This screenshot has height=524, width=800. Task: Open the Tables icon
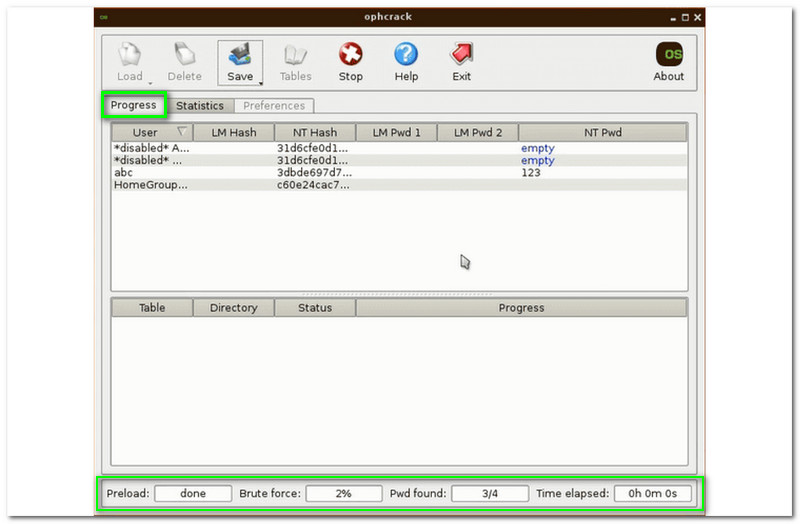point(295,55)
